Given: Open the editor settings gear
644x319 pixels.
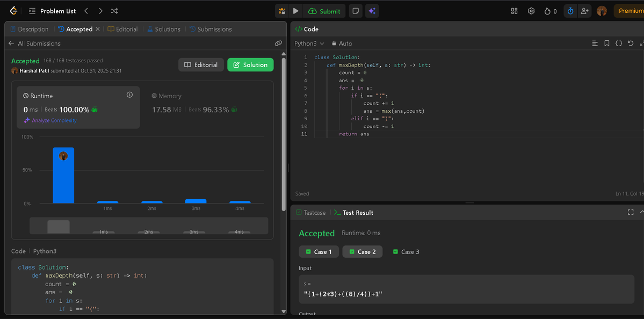Looking at the screenshot, I should pyautogui.click(x=531, y=11).
